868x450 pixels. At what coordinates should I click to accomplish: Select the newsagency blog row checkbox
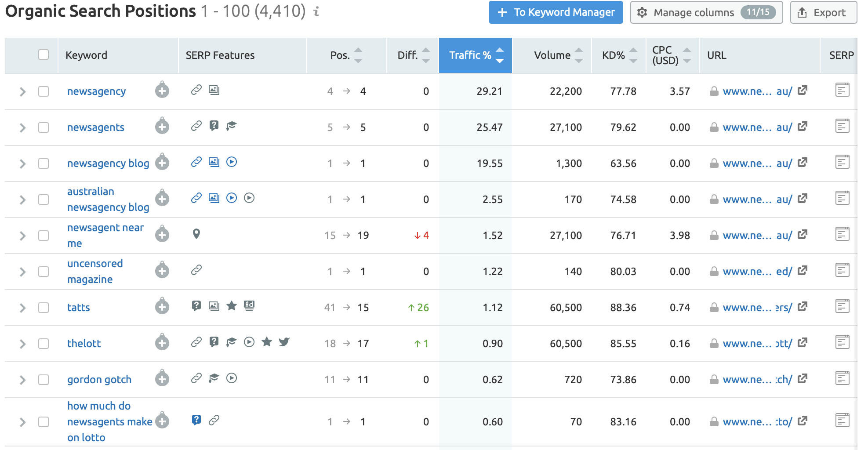point(44,163)
